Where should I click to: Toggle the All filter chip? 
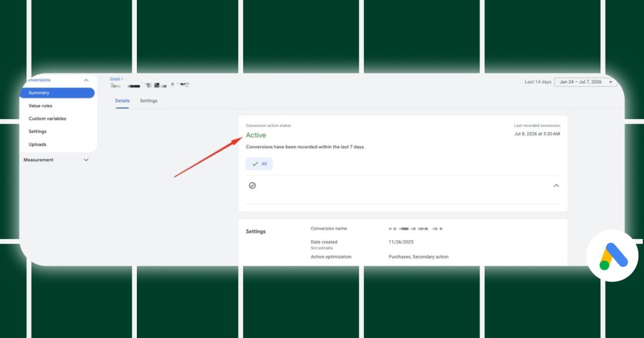pyautogui.click(x=259, y=164)
